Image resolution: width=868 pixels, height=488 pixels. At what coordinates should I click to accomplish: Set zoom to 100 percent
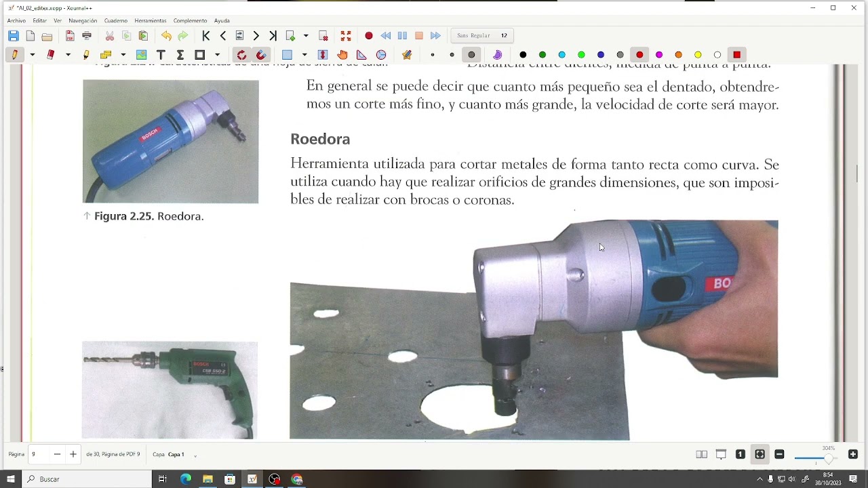tap(741, 455)
